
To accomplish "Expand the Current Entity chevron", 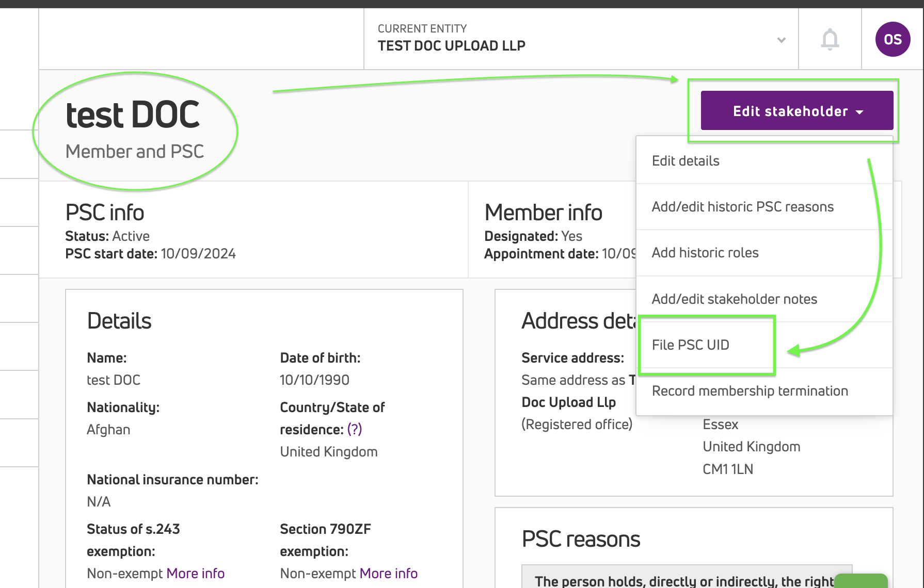I will 781,40.
